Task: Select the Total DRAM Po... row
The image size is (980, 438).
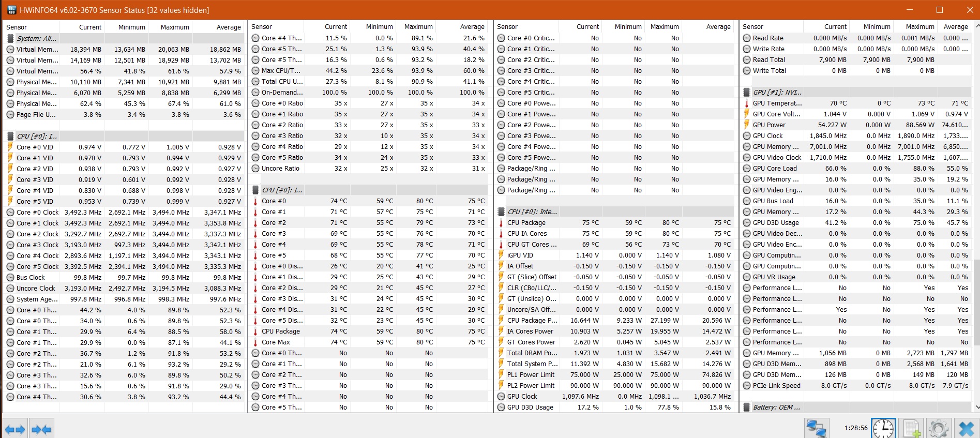Action: 615,353
